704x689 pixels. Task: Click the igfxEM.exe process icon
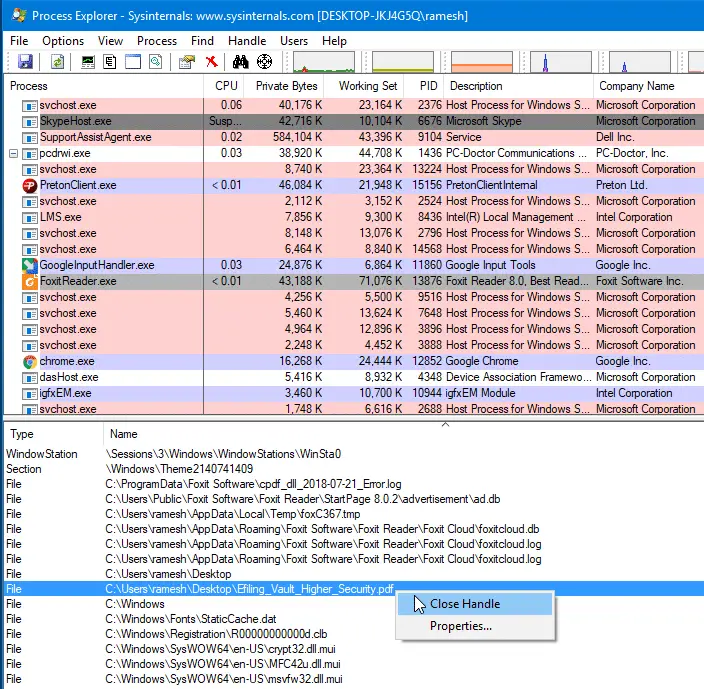click(30, 394)
